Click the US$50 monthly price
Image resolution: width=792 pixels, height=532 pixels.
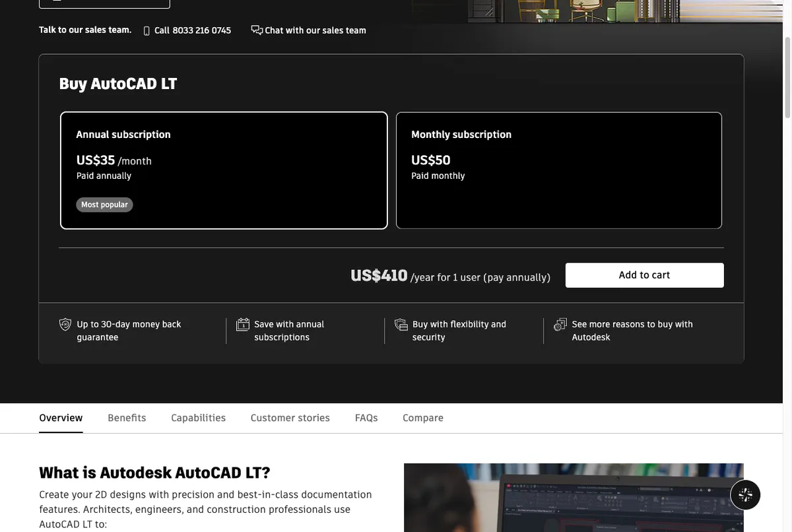click(x=431, y=160)
